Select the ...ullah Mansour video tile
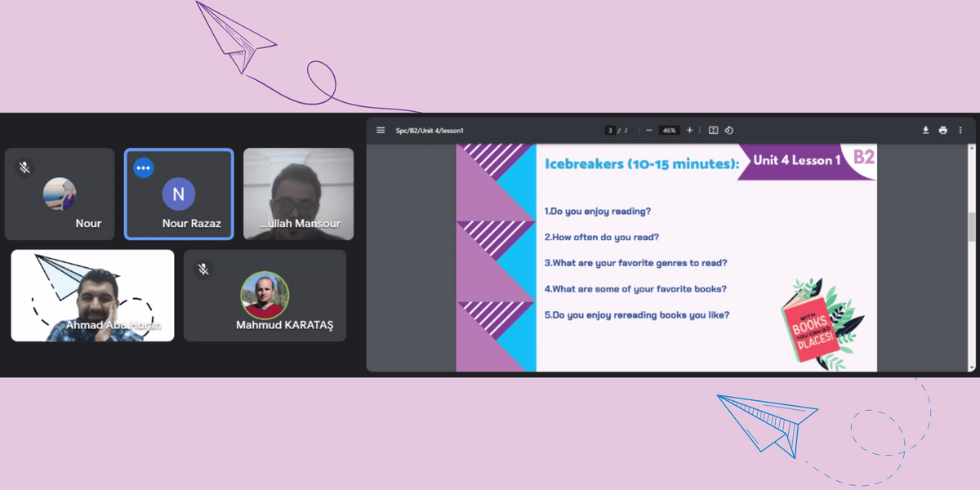980x490 pixels. pos(299,194)
